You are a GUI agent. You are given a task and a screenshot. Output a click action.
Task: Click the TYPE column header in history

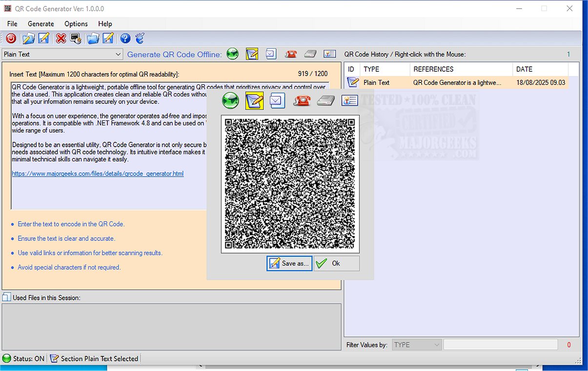click(385, 69)
